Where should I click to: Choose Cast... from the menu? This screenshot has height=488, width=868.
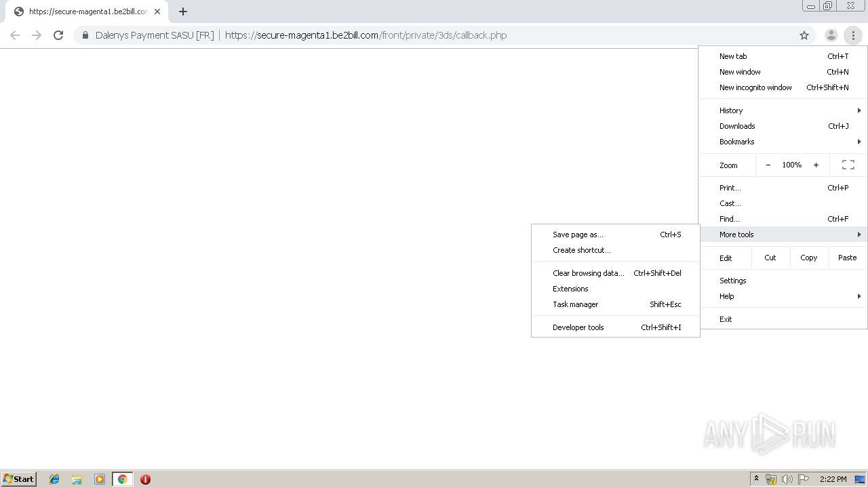pos(783,203)
